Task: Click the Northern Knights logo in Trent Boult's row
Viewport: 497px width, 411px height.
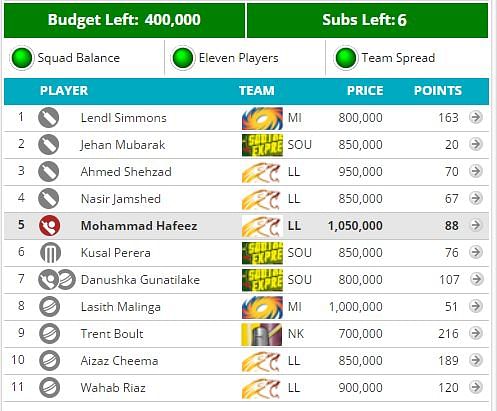Action: [x=262, y=334]
